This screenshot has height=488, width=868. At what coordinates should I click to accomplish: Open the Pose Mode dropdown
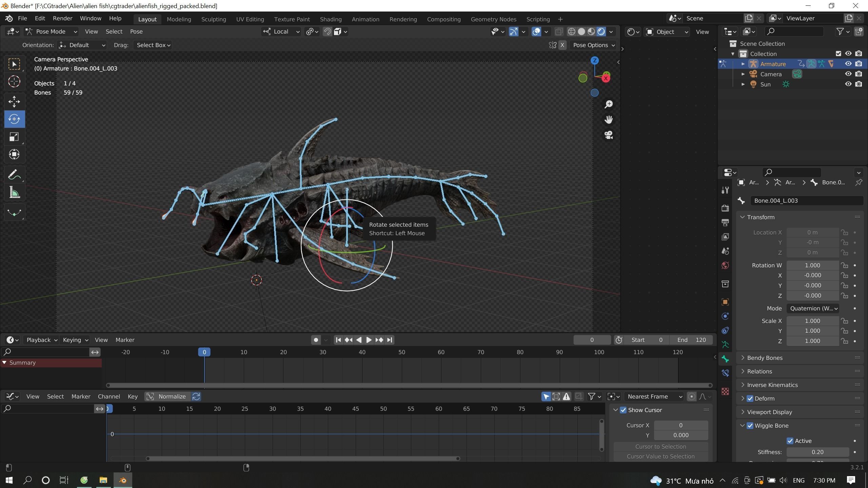point(52,32)
